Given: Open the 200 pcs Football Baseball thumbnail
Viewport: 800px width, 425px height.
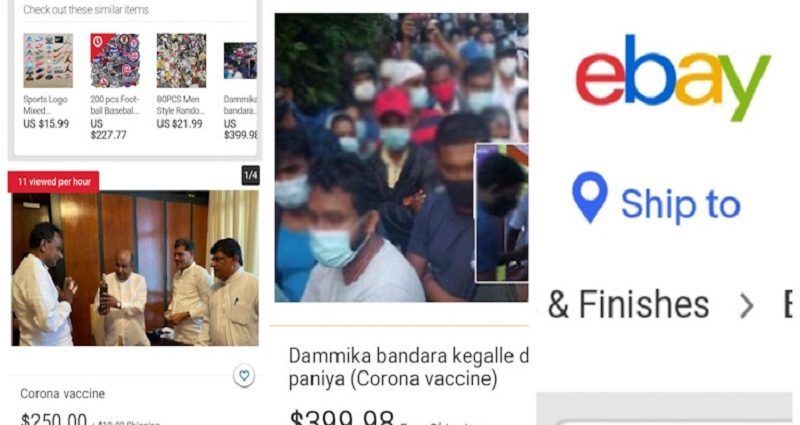Looking at the screenshot, I should coord(115,61).
